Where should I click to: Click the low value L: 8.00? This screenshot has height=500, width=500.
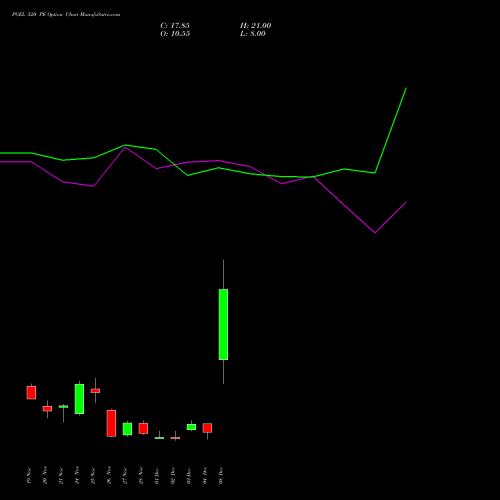point(253,34)
